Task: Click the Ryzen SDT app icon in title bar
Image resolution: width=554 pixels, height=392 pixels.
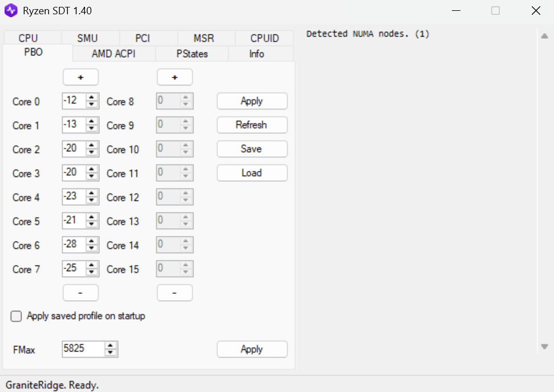Action: coord(11,11)
